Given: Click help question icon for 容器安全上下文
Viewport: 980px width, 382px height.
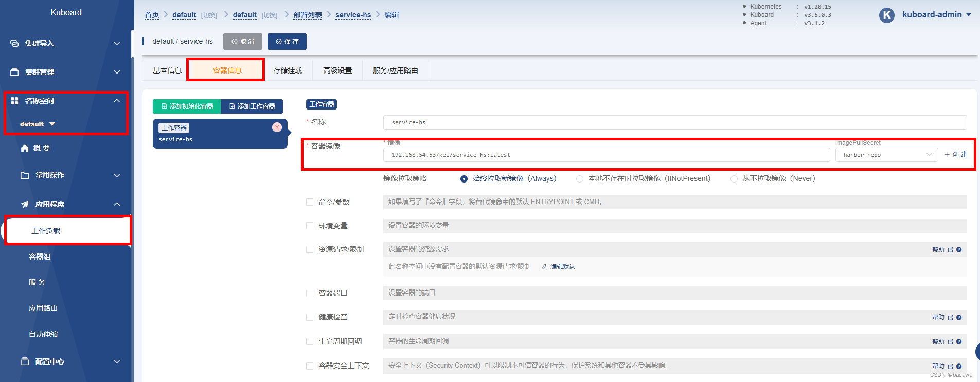Looking at the screenshot, I should (x=959, y=366).
